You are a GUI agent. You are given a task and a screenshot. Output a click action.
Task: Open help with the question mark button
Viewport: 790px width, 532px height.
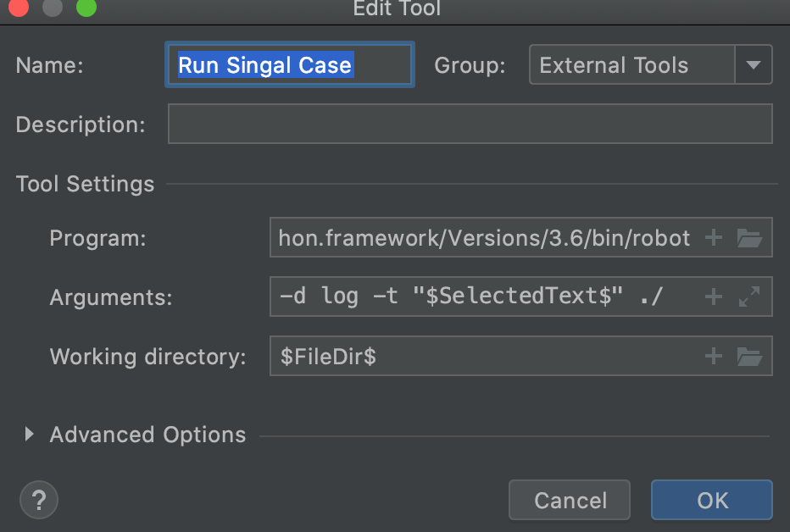(38, 500)
